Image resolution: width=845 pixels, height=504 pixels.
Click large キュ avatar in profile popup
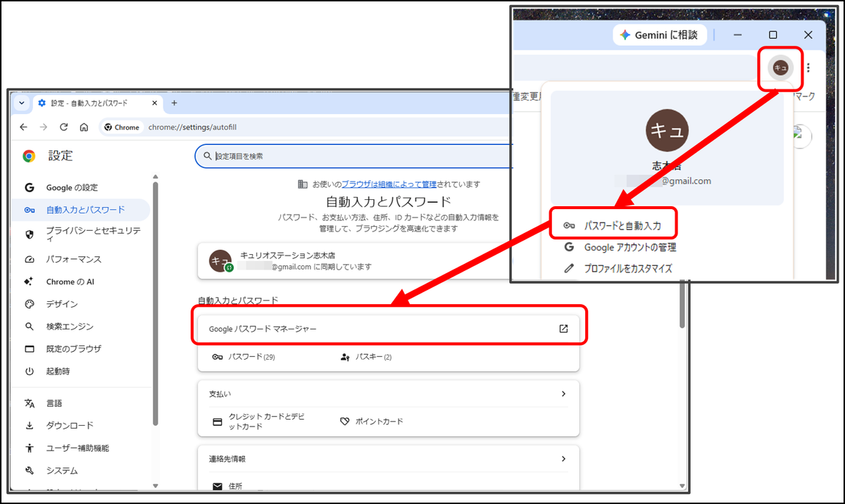click(x=667, y=131)
